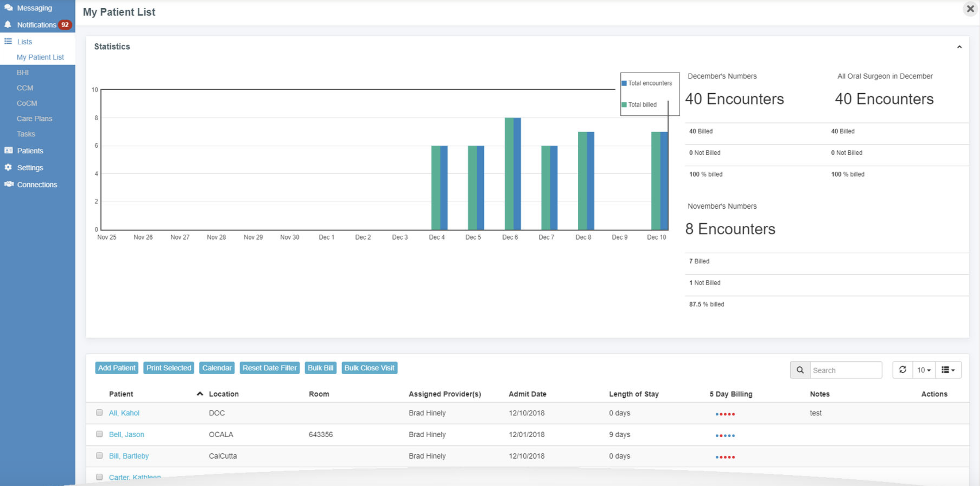Go to Care Plans in sidebar
The height and width of the screenshot is (486, 980).
coord(34,118)
